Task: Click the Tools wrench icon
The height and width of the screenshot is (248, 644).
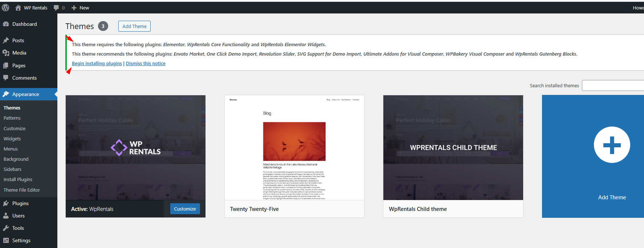Action: point(6,228)
